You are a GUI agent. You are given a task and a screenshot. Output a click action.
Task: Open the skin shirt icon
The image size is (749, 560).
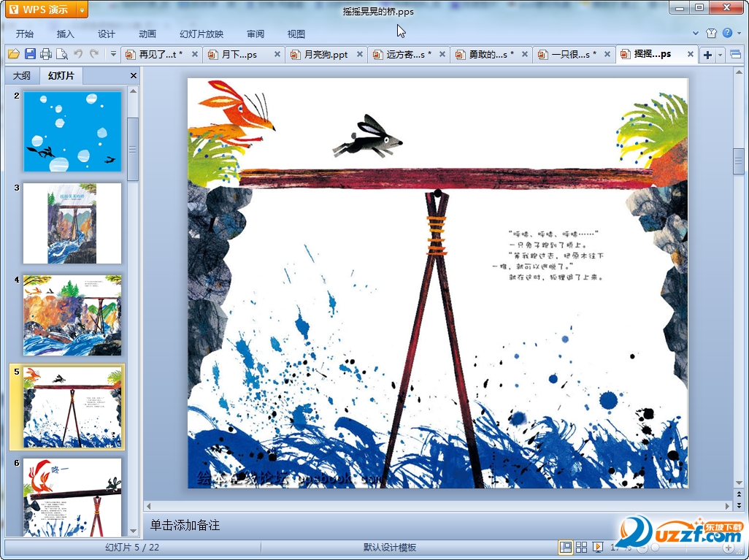click(711, 33)
